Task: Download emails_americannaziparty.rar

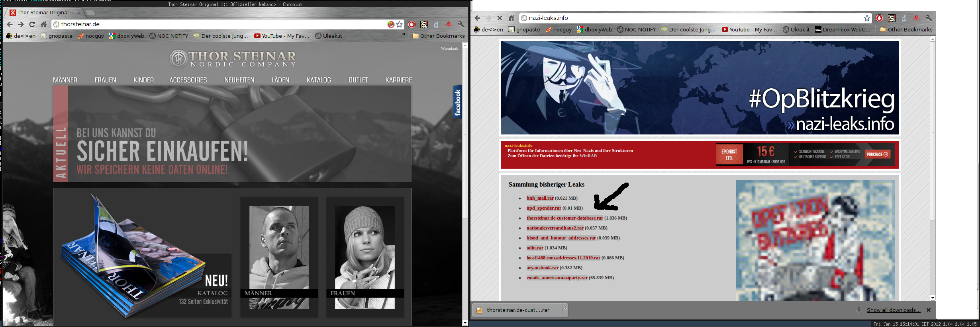Action: pyautogui.click(x=557, y=278)
